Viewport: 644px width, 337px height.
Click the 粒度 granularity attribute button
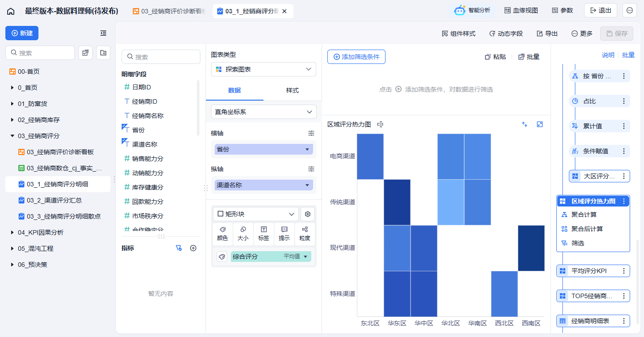point(305,234)
